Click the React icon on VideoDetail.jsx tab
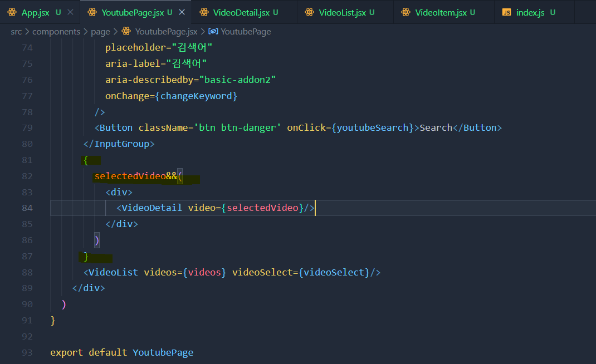Viewport: 596px width, 364px height. [204, 12]
